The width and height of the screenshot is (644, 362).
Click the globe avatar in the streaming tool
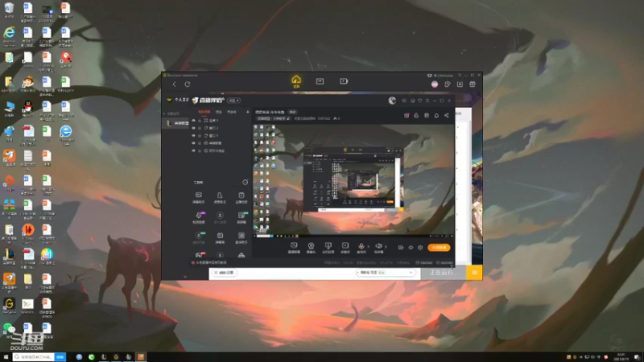point(392,101)
